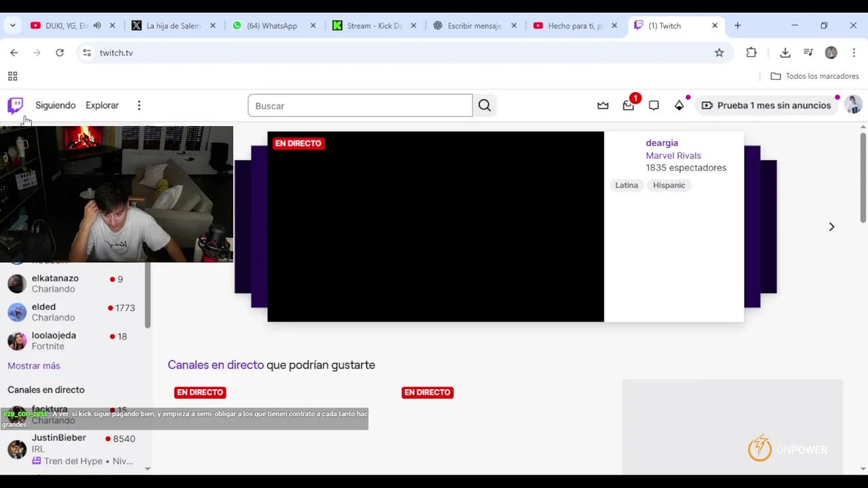Open Chrome three-dot menu
The width and height of the screenshot is (868, 488).
854,53
